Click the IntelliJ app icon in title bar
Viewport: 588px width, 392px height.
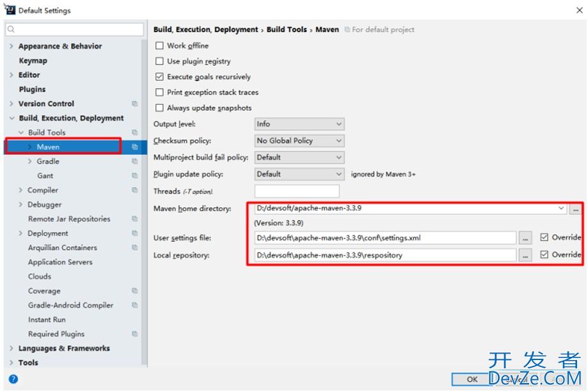pyautogui.click(x=10, y=10)
